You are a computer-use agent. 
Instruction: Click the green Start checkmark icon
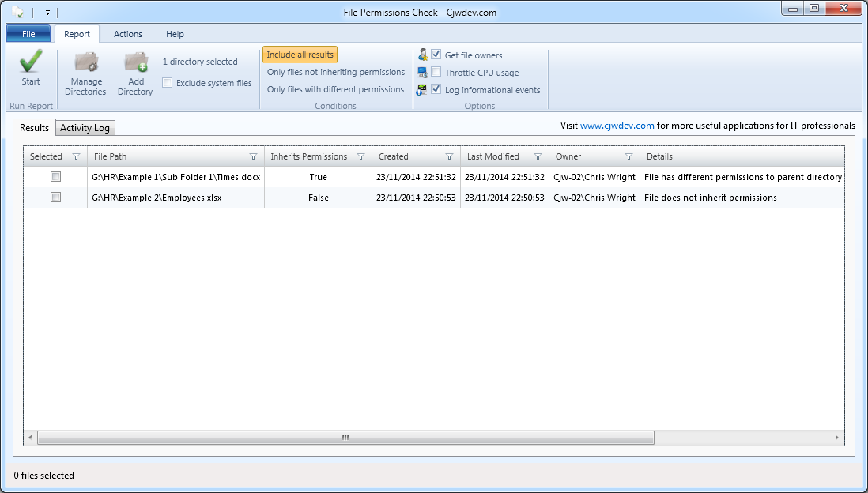(31, 62)
